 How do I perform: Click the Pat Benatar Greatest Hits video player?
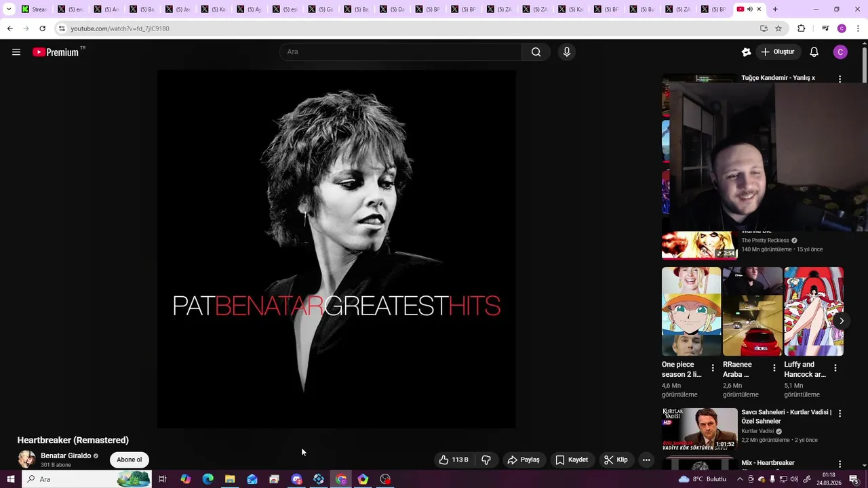click(336, 249)
